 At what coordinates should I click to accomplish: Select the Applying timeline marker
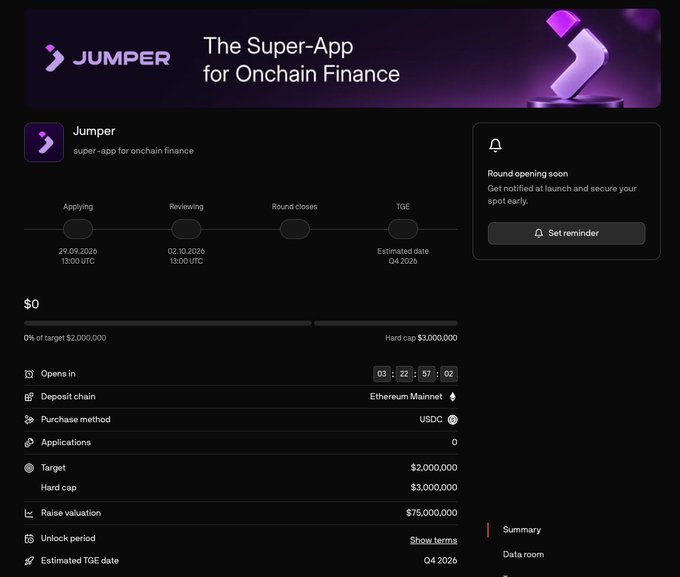click(x=78, y=229)
